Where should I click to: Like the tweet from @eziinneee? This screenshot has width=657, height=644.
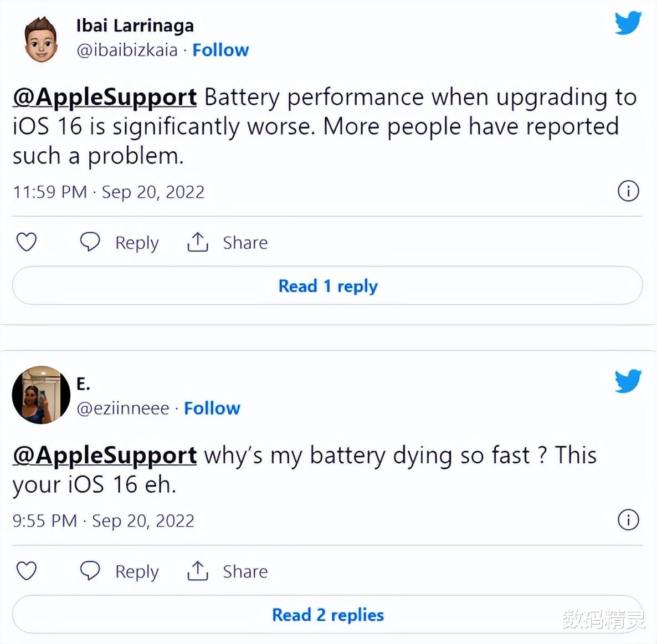[x=26, y=571]
